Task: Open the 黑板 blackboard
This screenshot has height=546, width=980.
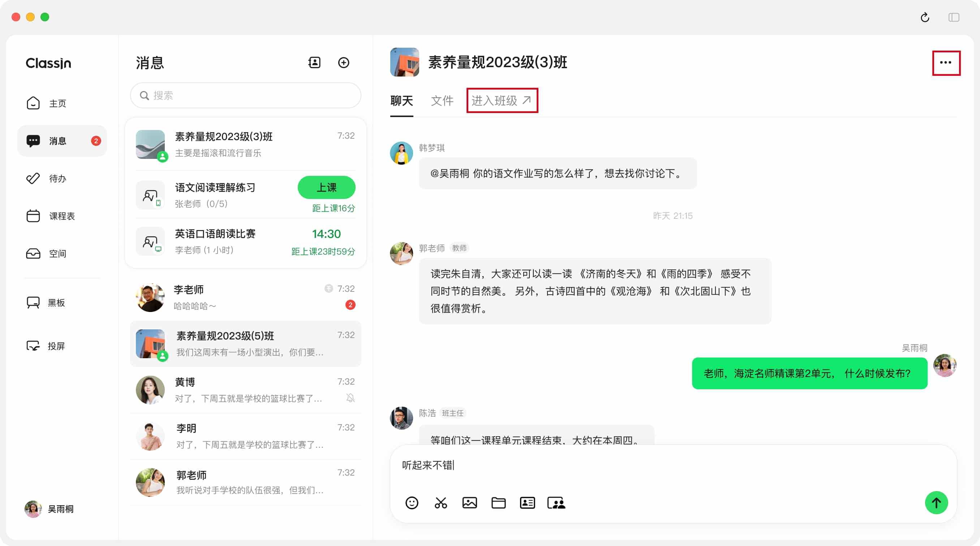Action: coord(45,303)
